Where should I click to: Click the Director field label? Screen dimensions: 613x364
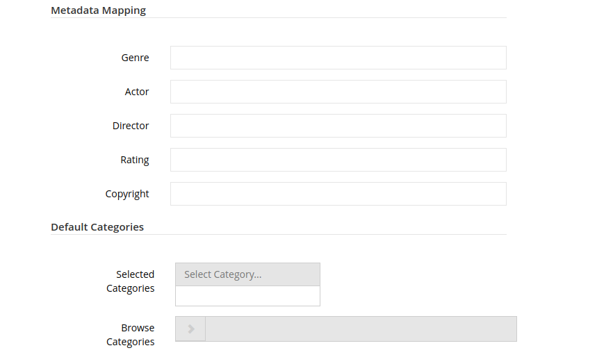click(x=131, y=126)
